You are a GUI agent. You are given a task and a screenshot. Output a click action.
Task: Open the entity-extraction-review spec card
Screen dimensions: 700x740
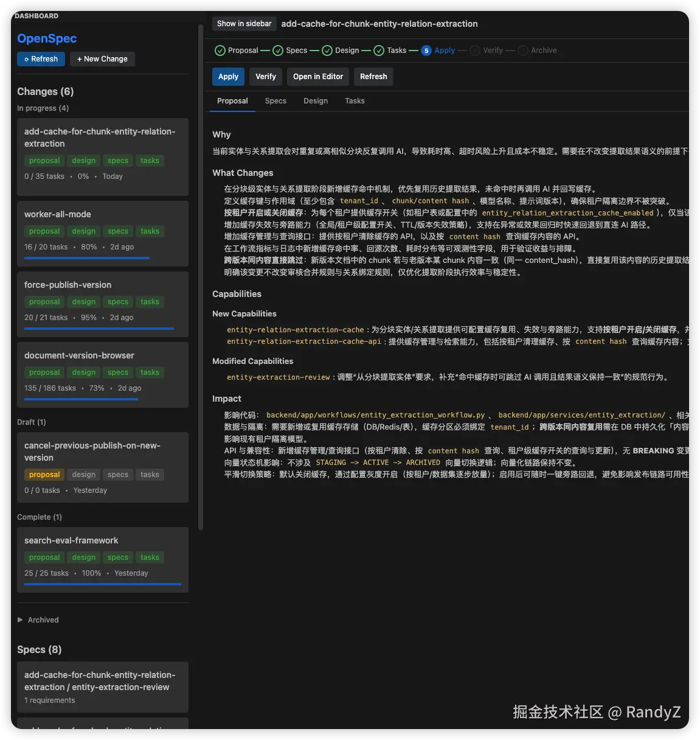[x=103, y=687]
